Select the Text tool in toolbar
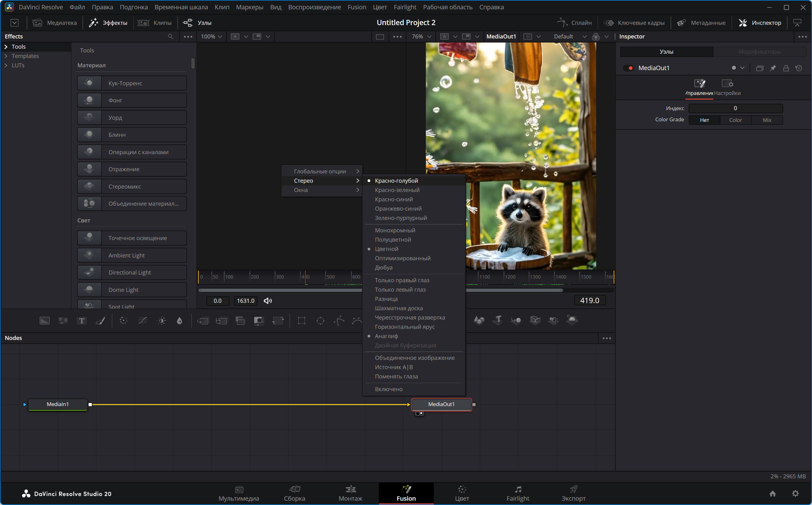 pos(82,321)
